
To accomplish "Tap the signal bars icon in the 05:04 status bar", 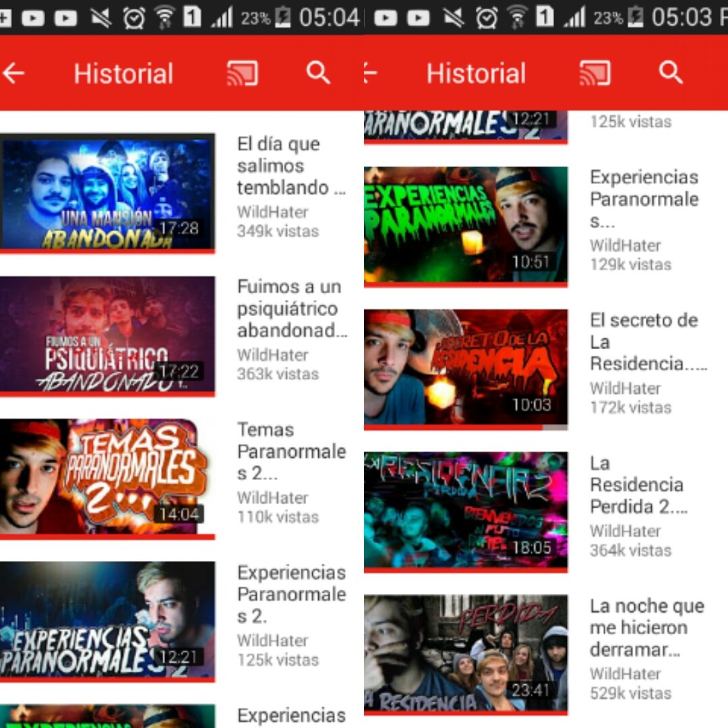I will pos(222,18).
